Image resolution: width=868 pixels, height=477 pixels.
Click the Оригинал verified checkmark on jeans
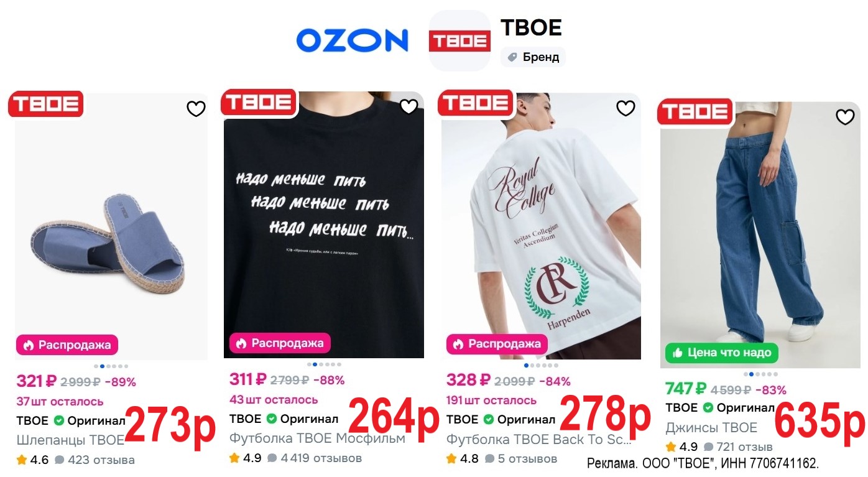pos(708,408)
